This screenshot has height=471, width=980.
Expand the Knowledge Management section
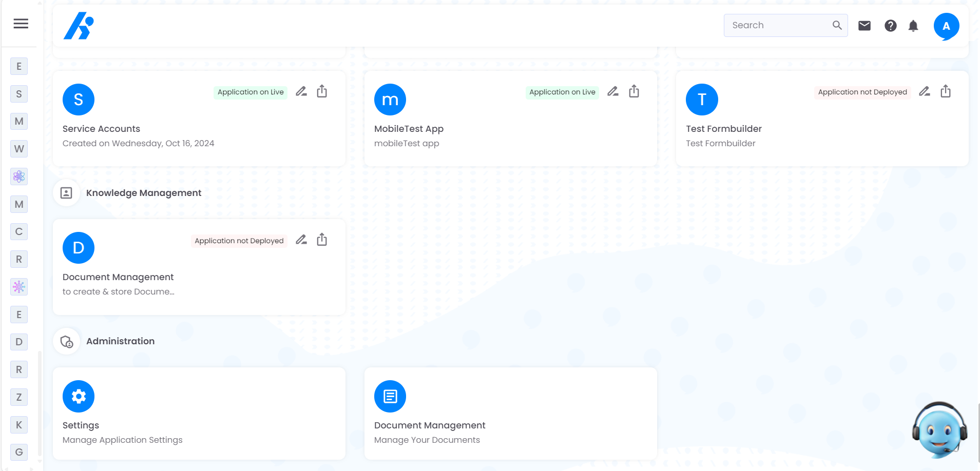coord(144,193)
